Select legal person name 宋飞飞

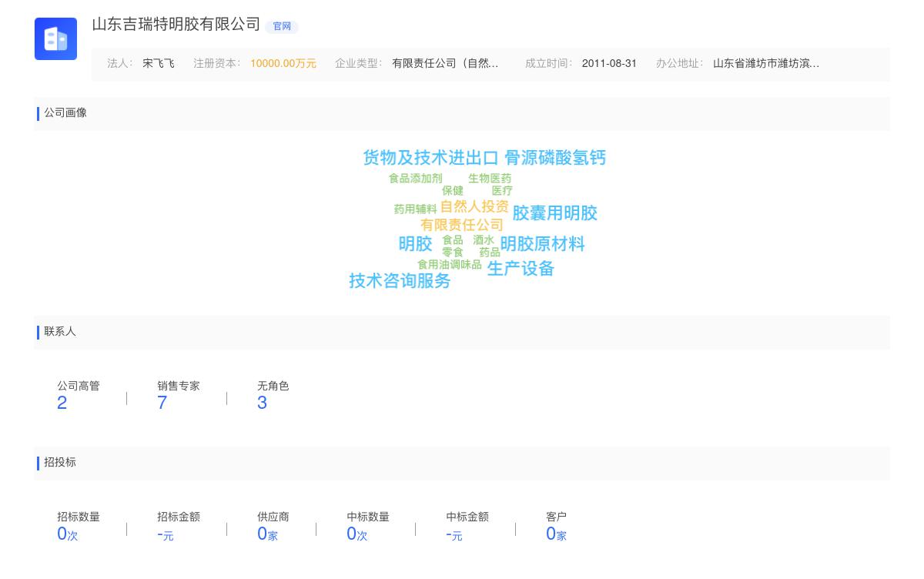point(159,63)
